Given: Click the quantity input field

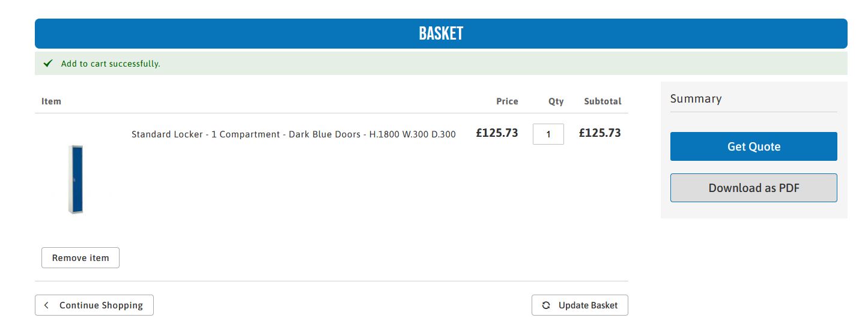Looking at the screenshot, I should point(548,134).
